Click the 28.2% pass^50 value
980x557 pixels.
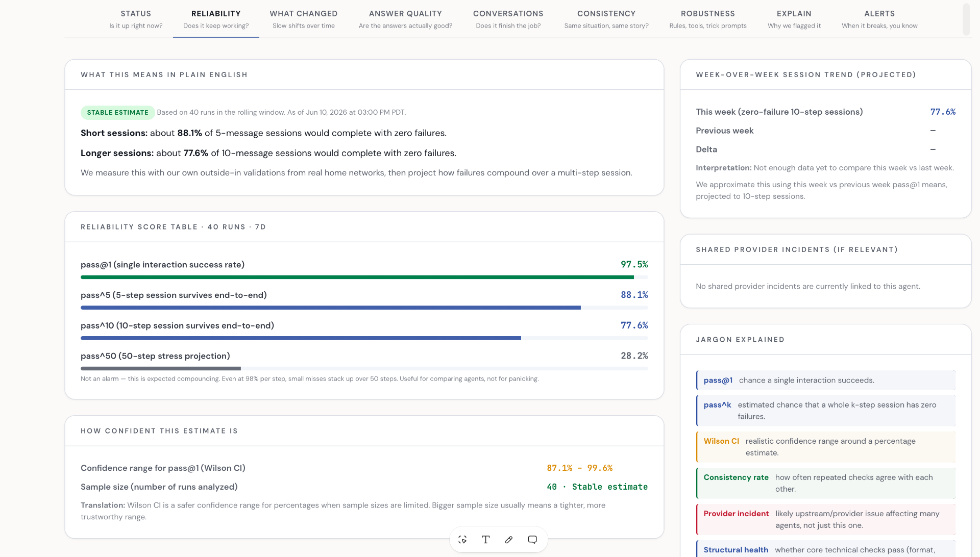[634, 356]
